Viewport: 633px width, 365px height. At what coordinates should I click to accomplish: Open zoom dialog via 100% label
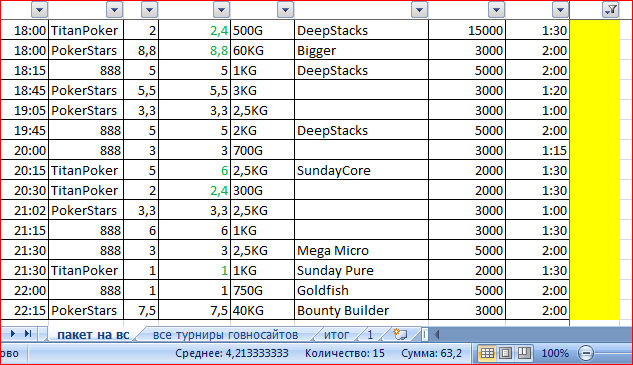(555, 353)
